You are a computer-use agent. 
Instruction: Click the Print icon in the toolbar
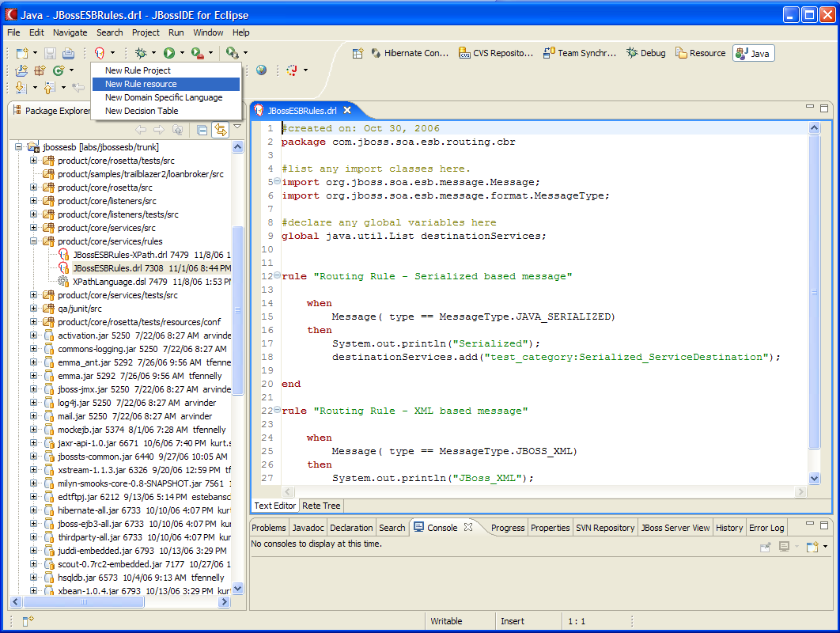click(x=69, y=53)
